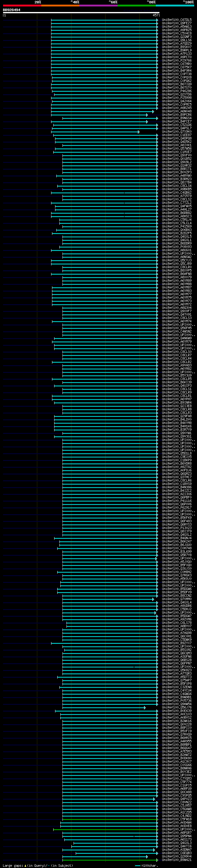
Task: Click the orange ~40% identity legend segment
Action: (60, 6)
